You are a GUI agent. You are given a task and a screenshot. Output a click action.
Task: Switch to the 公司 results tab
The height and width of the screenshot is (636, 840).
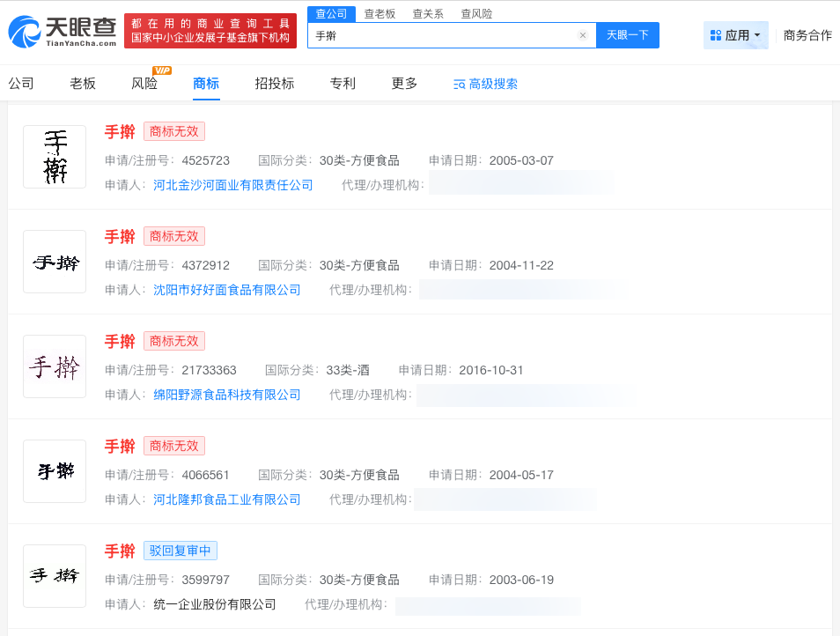(21, 84)
